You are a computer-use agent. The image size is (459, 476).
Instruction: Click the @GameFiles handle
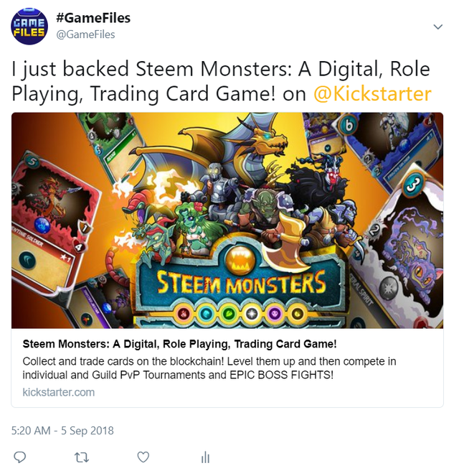pyautogui.click(x=85, y=34)
